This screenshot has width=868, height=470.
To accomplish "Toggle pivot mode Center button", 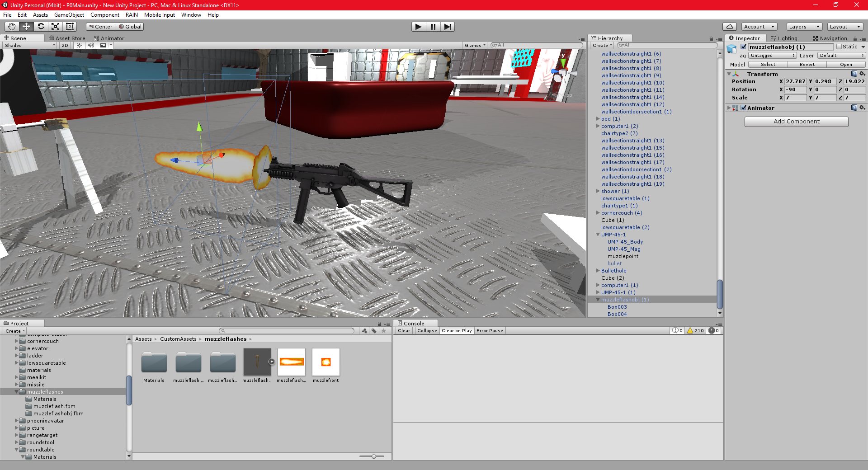I will pyautogui.click(x=100, y=27).
